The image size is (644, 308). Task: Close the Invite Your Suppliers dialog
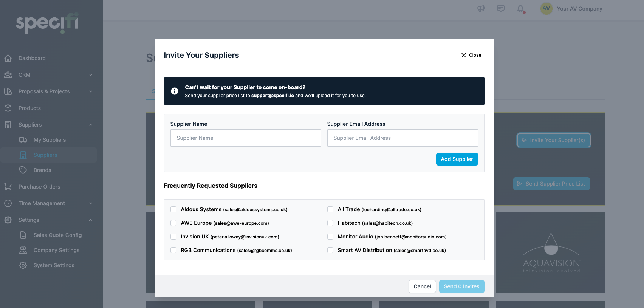(x=471, y=55)
